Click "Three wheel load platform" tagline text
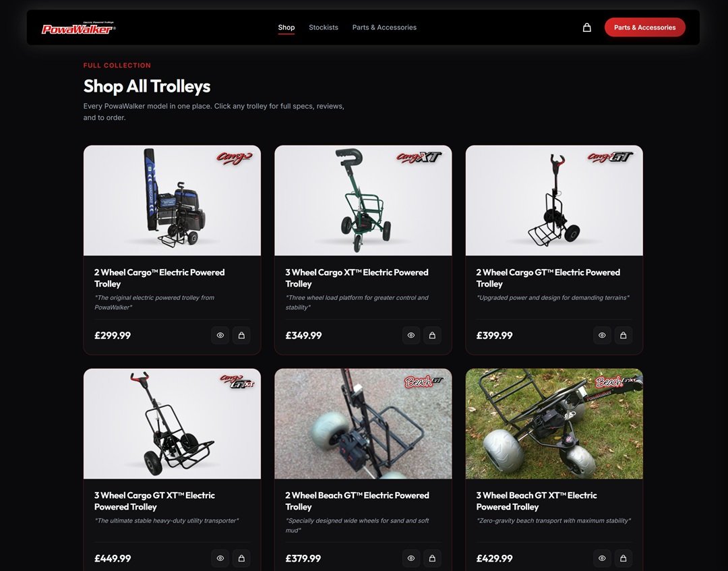Screen dimensions: 728x571 click(357, 303)
